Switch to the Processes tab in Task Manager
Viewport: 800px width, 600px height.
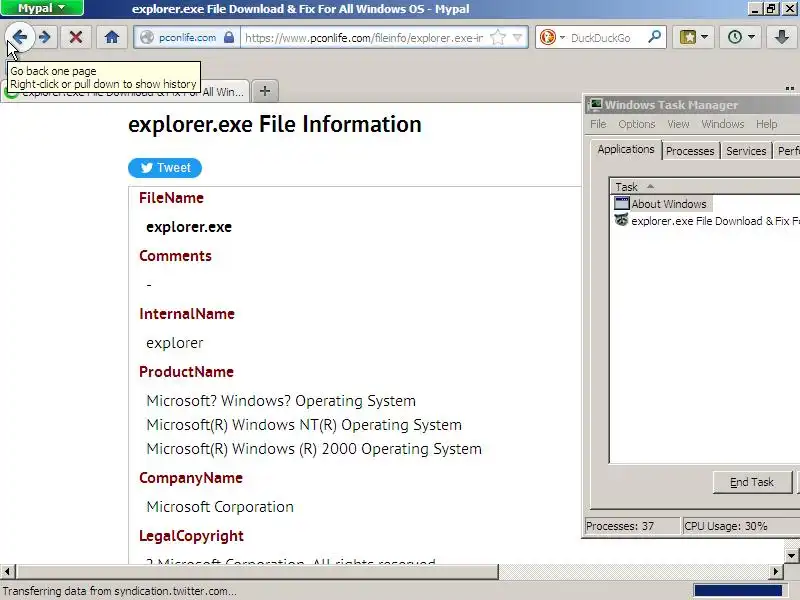(x=690, y=151)
